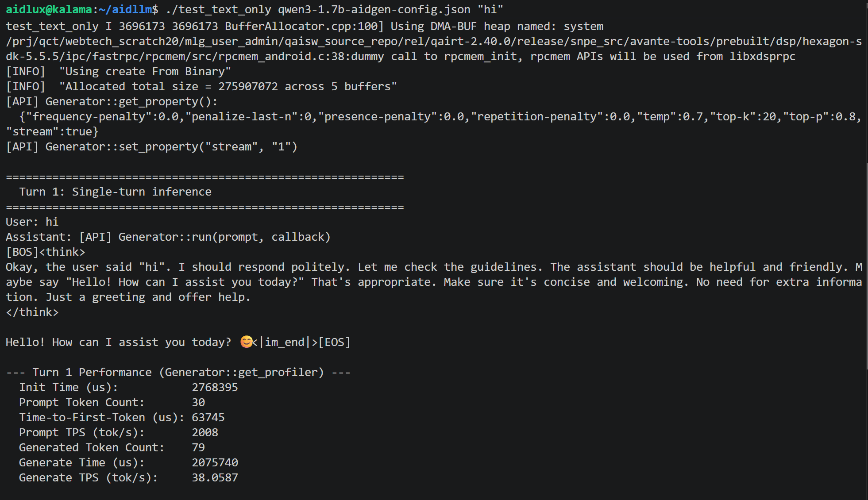Click the Generate TPS value 38.0587
This screenshot has height=500, width=868.
pyautogui.click(x=215, y=477)
